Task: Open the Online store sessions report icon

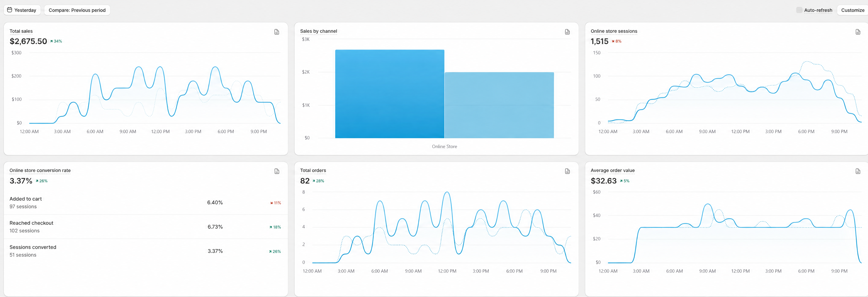Action: pos(858,32)
